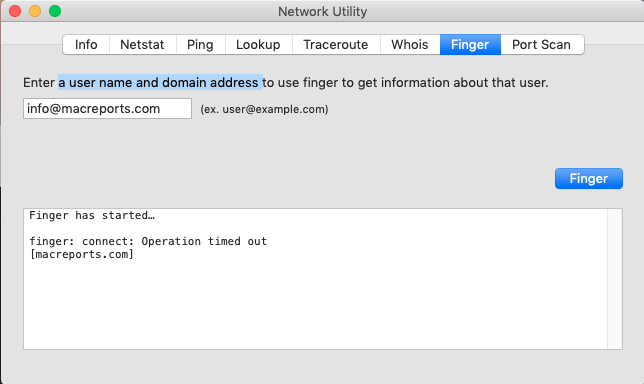644x384 pixels.
Task: Switch to the Info tab
Action: coord(86,44)
